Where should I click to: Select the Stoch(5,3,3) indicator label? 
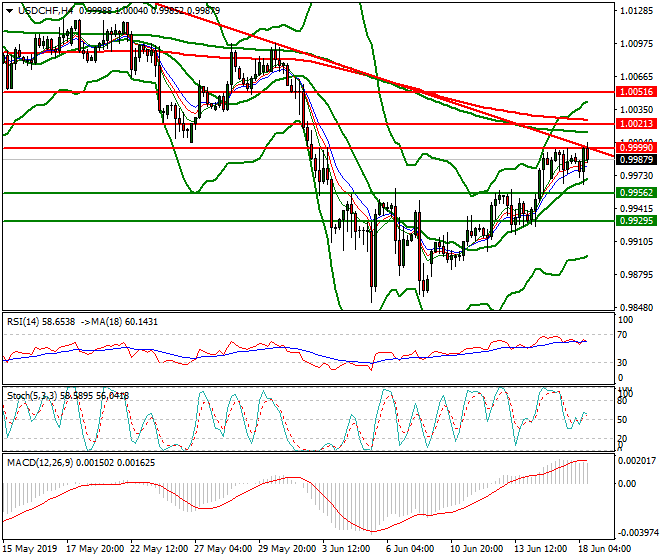[x=68, y=395]
